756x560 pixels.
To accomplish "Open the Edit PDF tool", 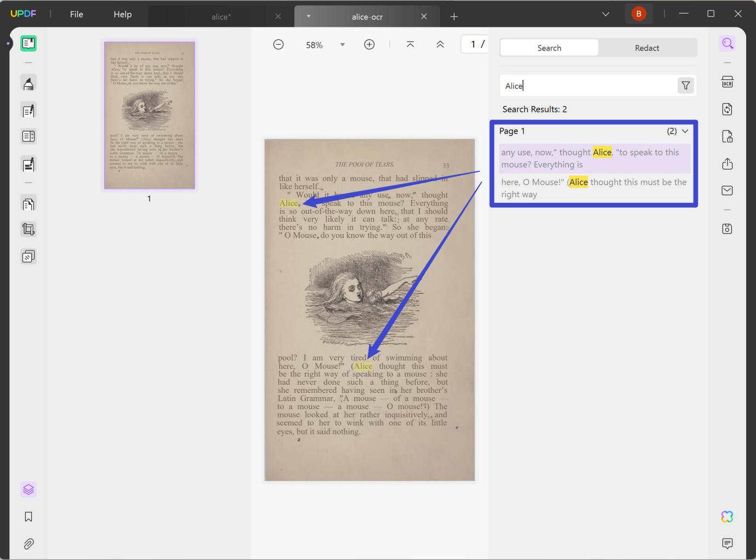I will pyautogui.click(x=29, y=110).
